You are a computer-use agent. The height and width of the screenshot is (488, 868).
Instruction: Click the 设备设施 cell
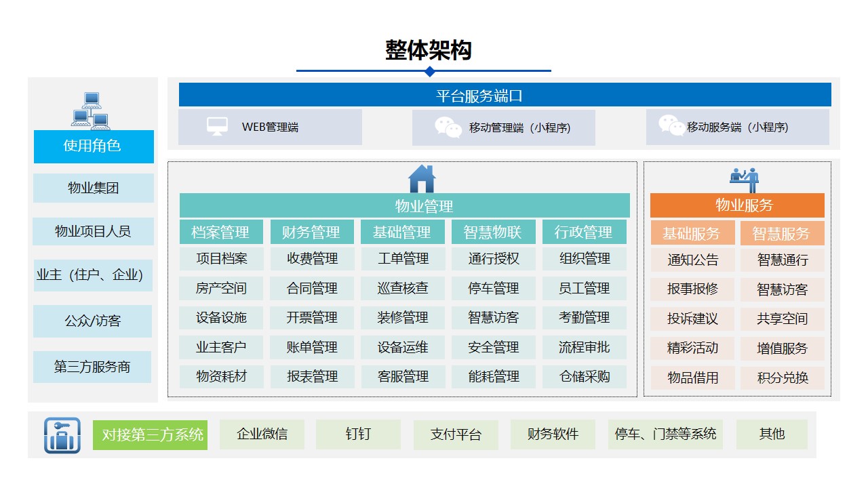point(221,318)
